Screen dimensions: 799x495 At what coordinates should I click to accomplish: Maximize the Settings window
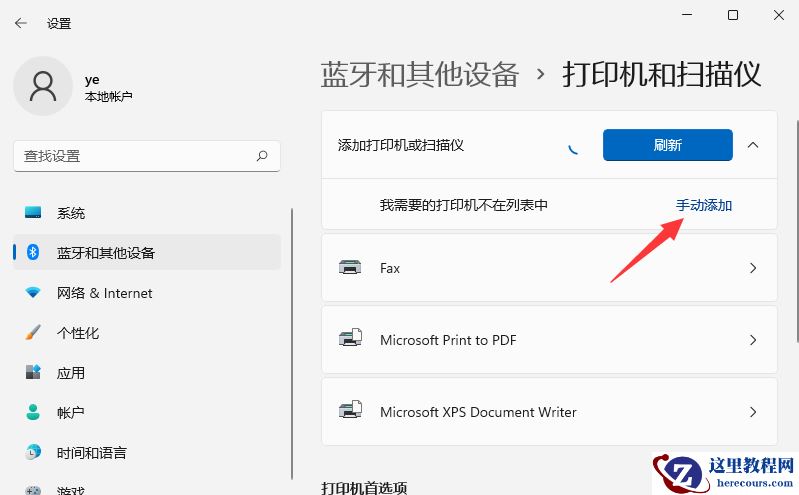tap(733, 15)
